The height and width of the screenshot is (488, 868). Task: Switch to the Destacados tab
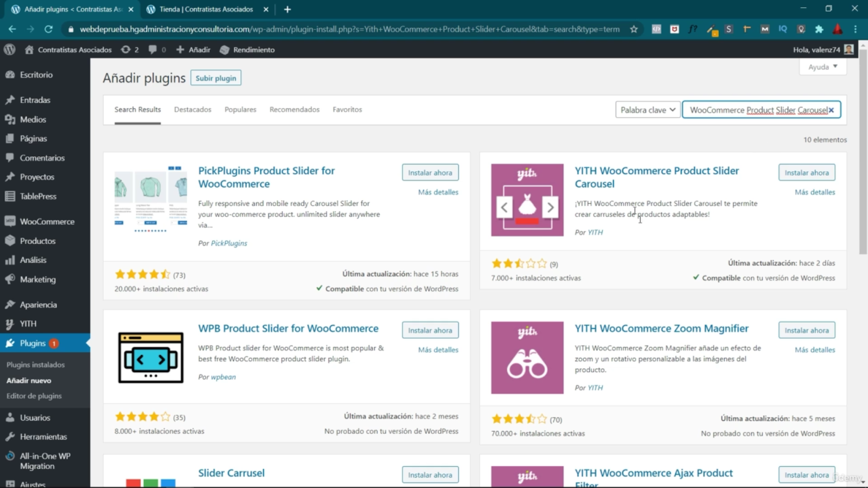(x=193, y=110)
